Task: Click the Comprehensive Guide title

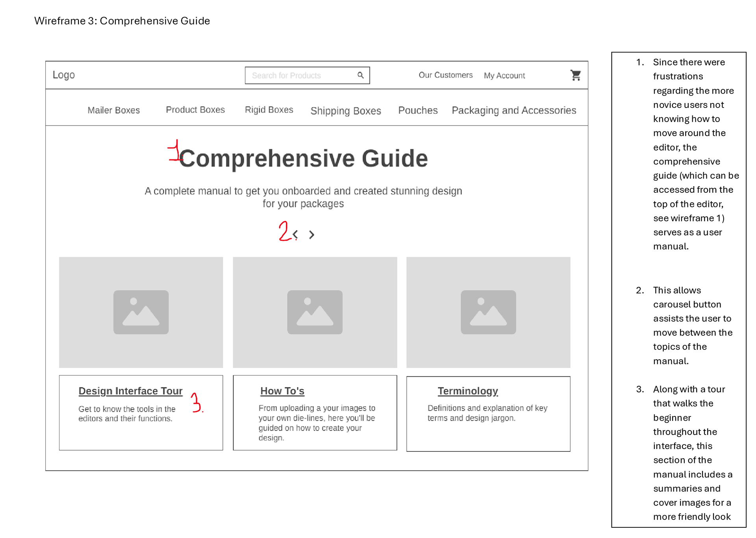Action: (304, 158)
